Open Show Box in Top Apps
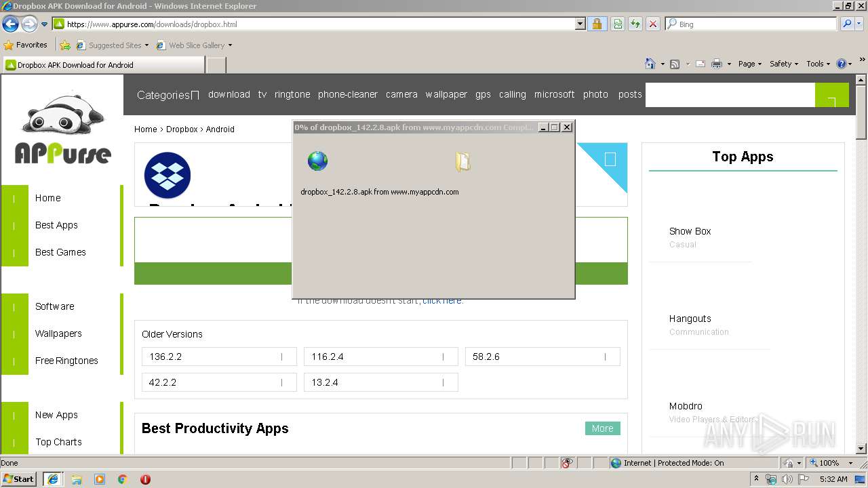868x488 pixels. click(690, 231)
